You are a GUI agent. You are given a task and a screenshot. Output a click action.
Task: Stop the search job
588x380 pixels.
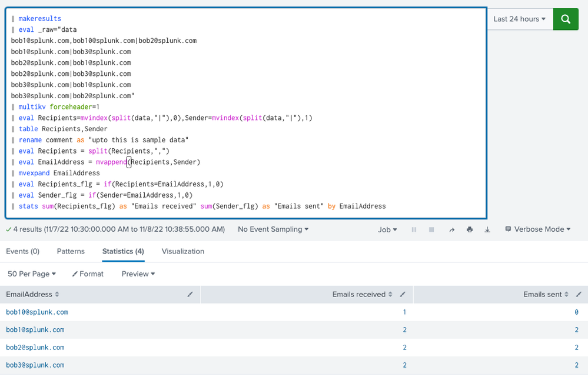click(x=431, y=229)
